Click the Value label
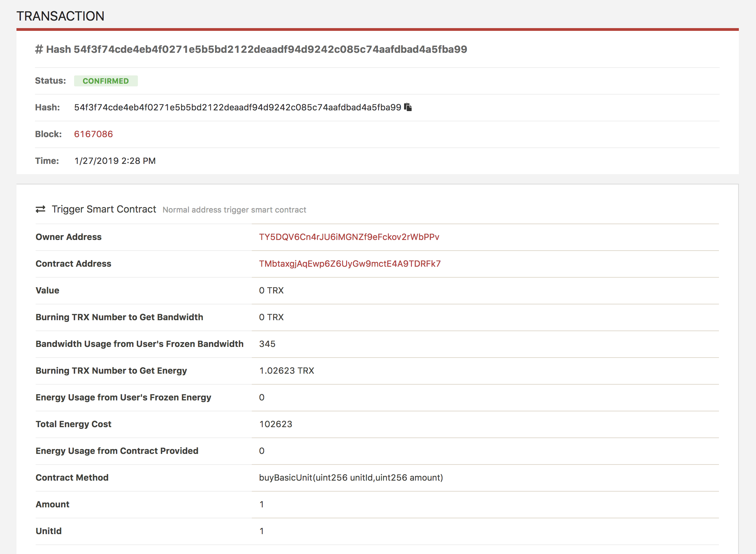The height and width of the screenshot is (554, 756). [x=47, y=290]
